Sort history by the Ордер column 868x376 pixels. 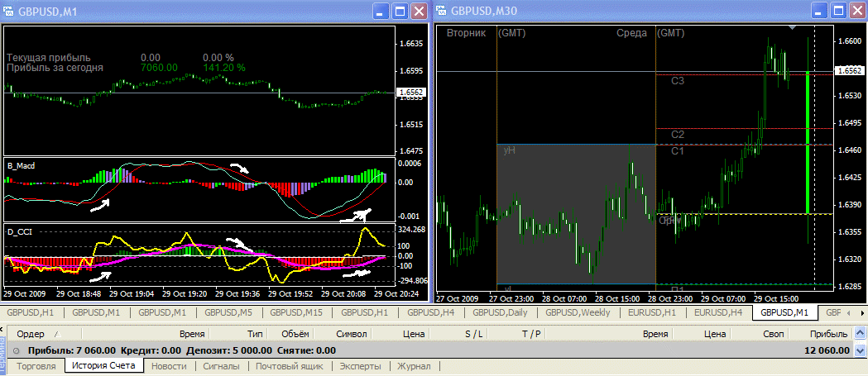pyautogui.click(x=31, y=334)
